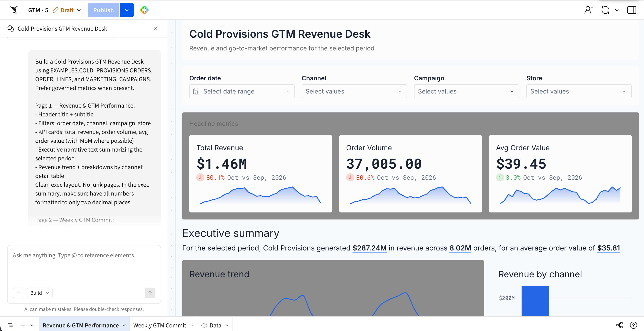Open the page list menu icon

[11, 325]
